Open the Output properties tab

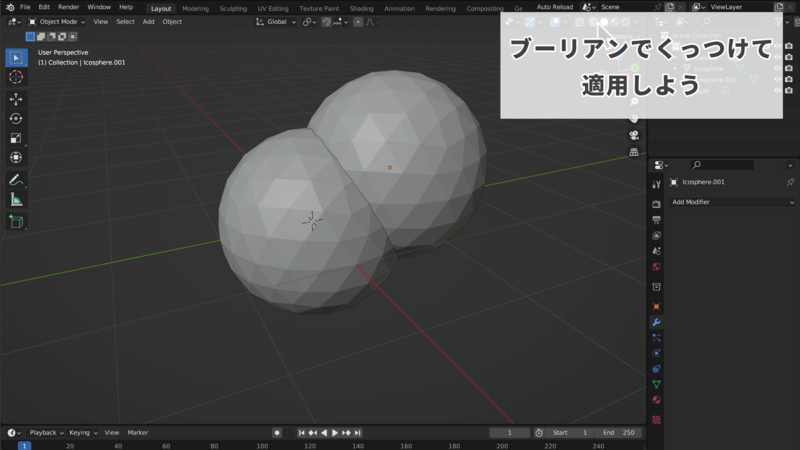click(656, 220)
